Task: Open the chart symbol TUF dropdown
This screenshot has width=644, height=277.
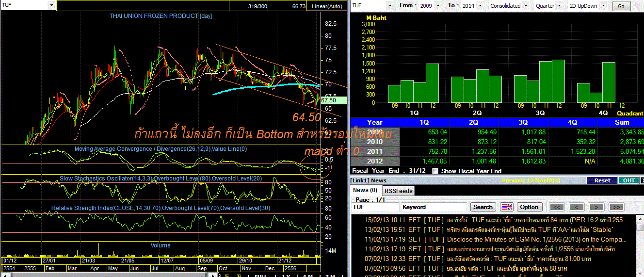Action: click(51, 5)
